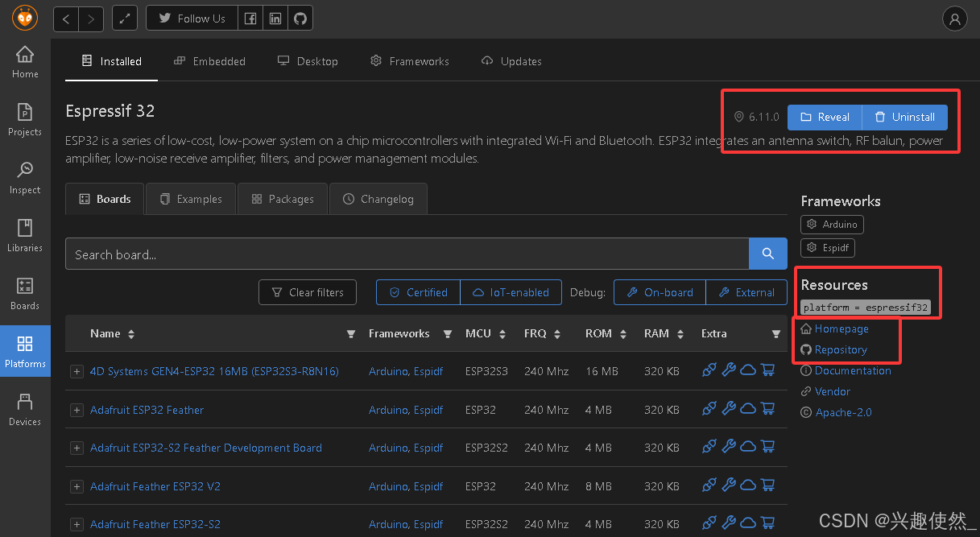This screenshot has width=980, height=537.
Task: Click wrench icon for Adafruit ESP32 Feather row
Action: [x=729, y=409]
